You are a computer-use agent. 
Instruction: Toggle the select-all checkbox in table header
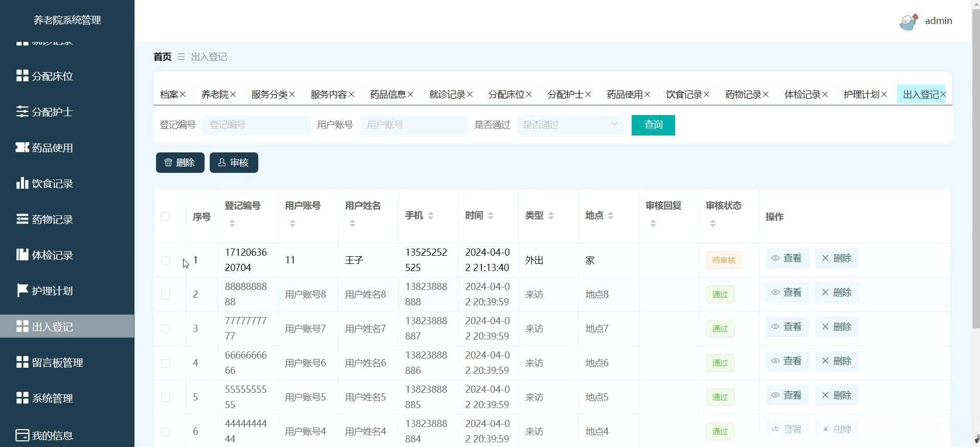click(x=165, y=216)
